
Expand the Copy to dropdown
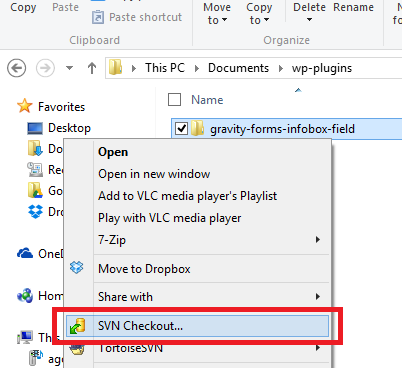tap(259, 14)
